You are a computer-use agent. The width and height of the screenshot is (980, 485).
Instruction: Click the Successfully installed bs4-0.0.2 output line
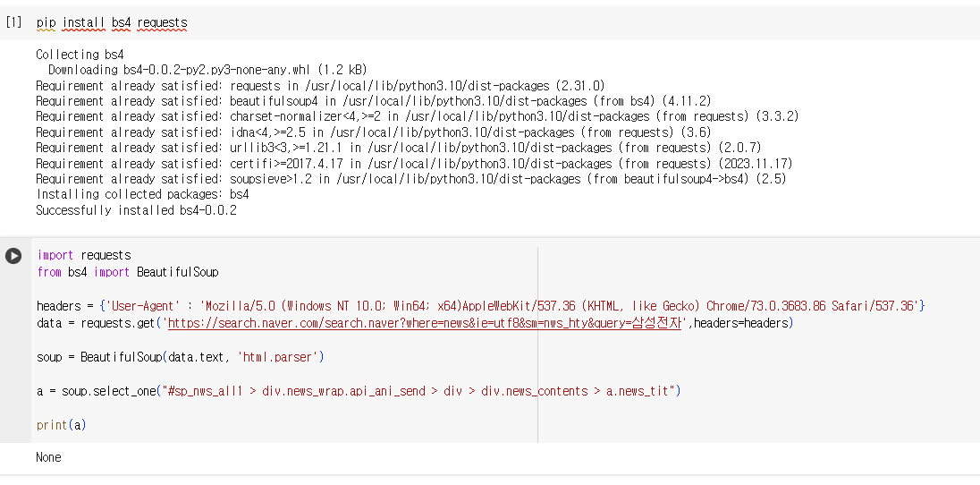(x=136, y=210)
